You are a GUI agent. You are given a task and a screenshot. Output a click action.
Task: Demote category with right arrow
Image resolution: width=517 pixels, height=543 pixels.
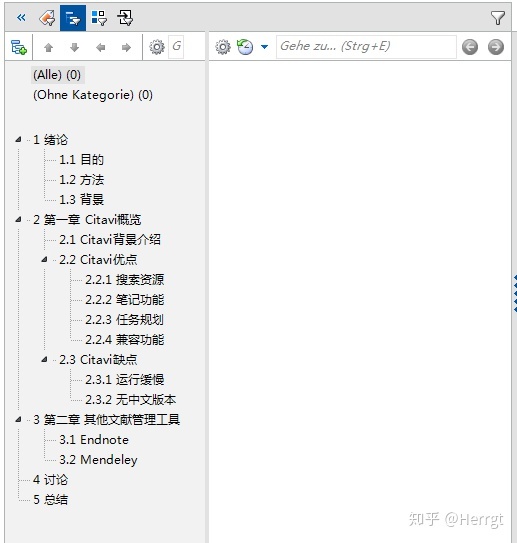(126, 47)
